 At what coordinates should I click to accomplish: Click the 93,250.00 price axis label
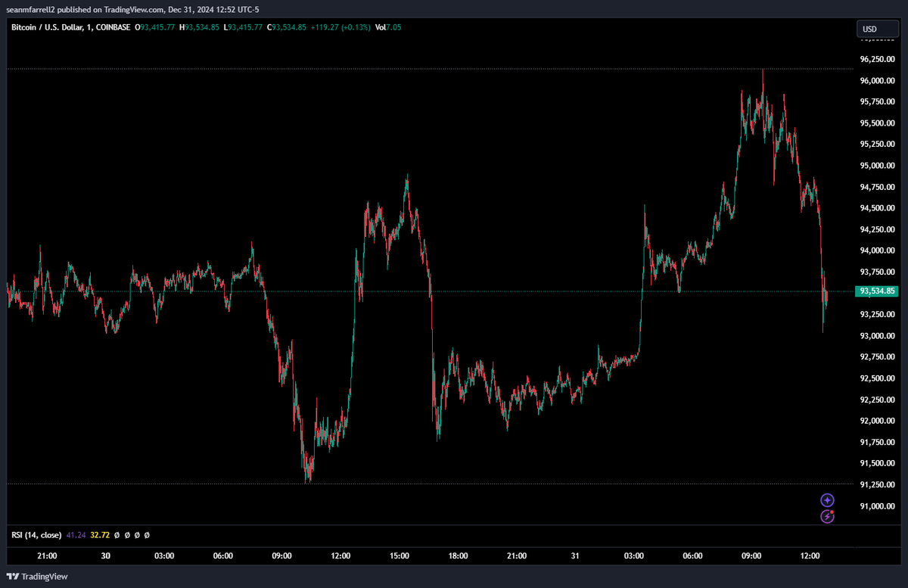point(878,315)
